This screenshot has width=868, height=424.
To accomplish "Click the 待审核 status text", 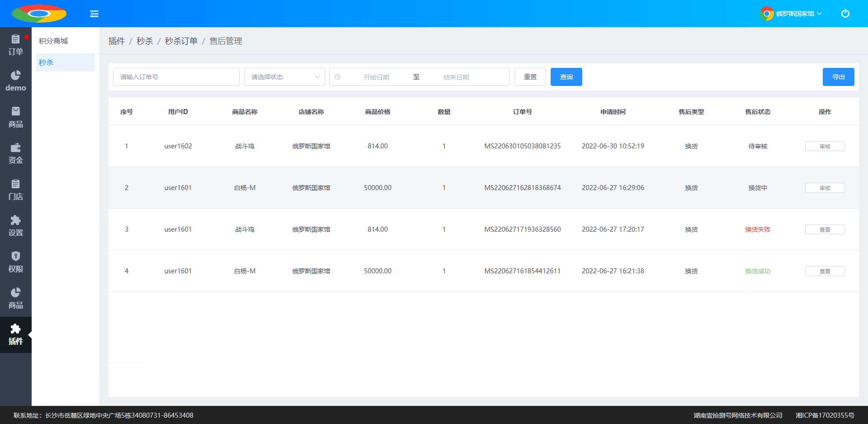I will click(x=758, y=146).
